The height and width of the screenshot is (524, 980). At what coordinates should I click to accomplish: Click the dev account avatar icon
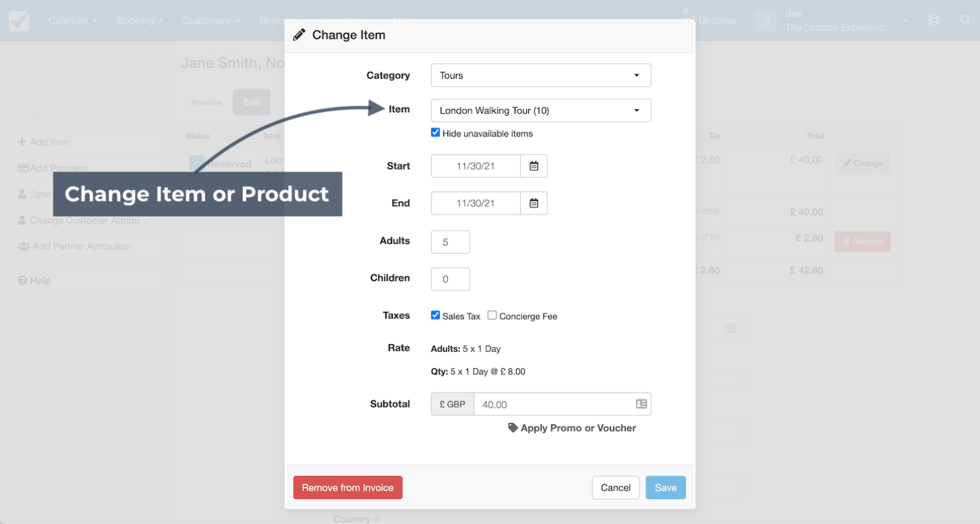click(x=766, y=21)
